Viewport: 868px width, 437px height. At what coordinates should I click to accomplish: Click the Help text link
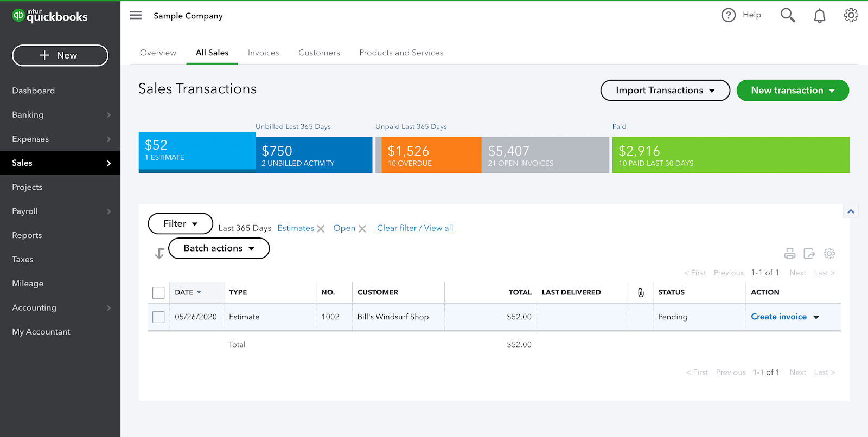[x=752, y=15]
